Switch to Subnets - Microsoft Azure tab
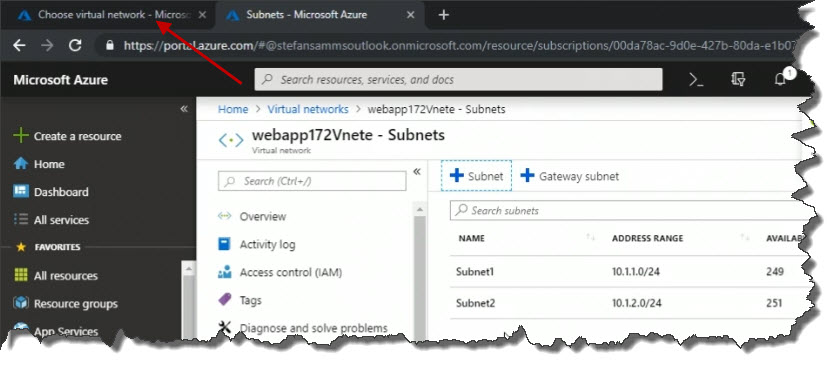 tap(320, 15)
